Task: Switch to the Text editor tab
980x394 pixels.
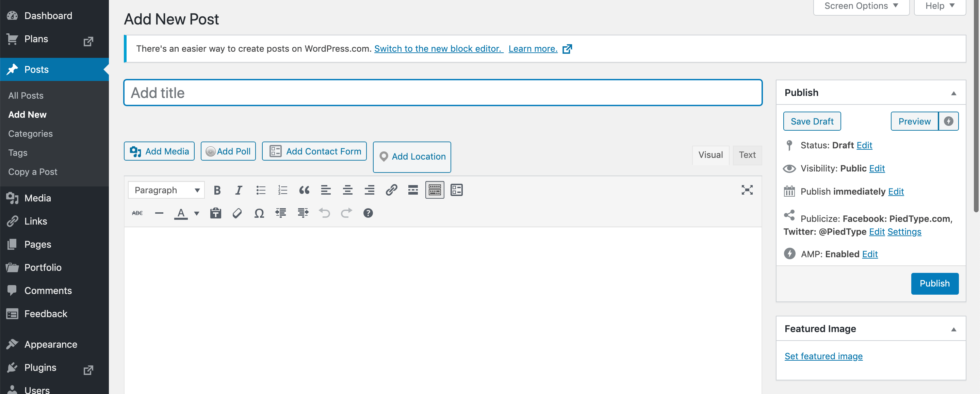Action: coord(747,155)
